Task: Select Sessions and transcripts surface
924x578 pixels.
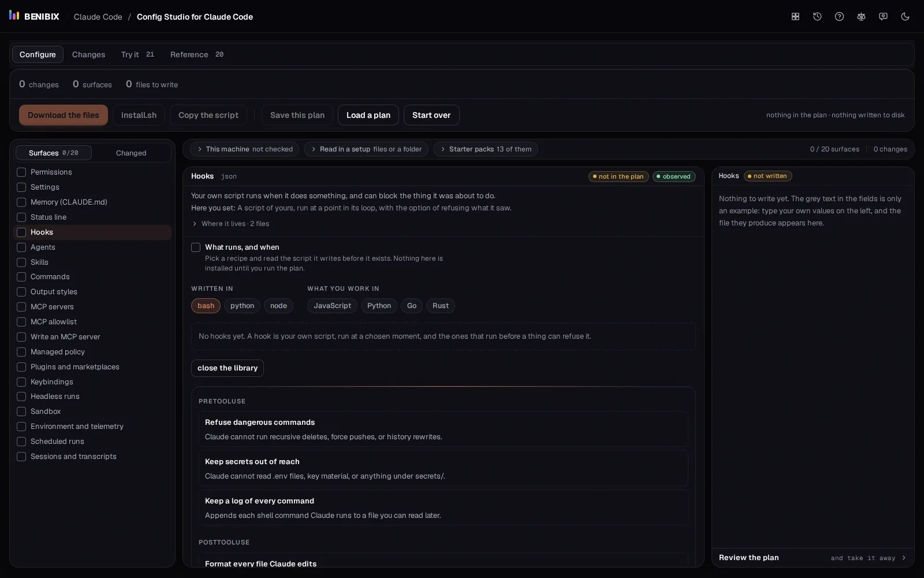Action: [92, 457]
